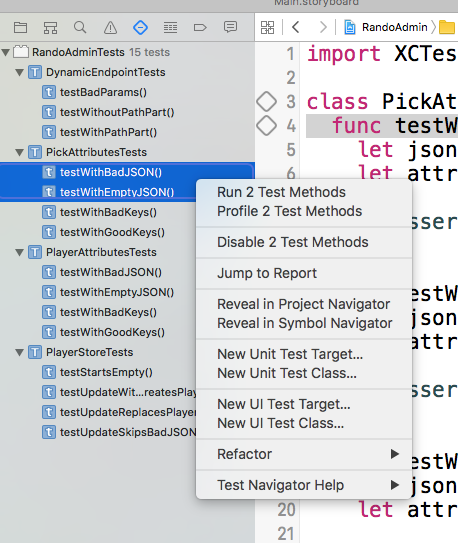Click the related items grid icon
The width and height of the screenshot is (458, 543).
point(268,27)
